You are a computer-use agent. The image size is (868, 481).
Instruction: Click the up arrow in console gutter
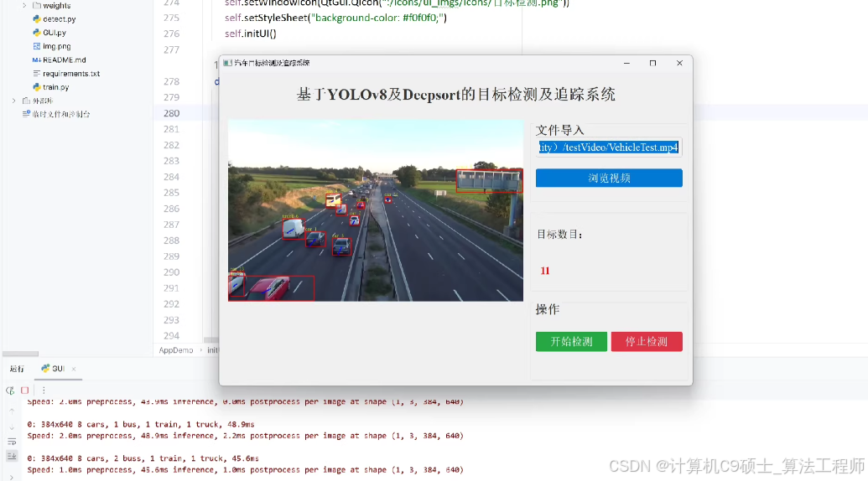pyautogui.click(x=12, y=411)
